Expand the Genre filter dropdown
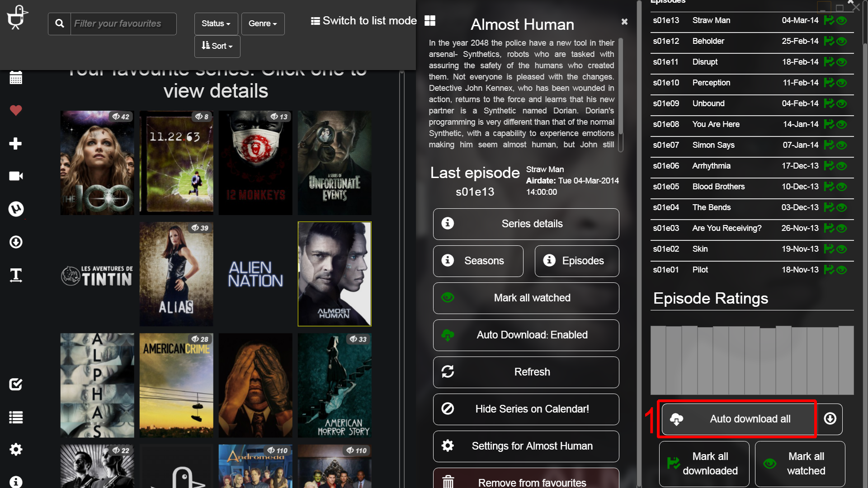This screenshot has height=488, width=868. (x=263, y=23)
